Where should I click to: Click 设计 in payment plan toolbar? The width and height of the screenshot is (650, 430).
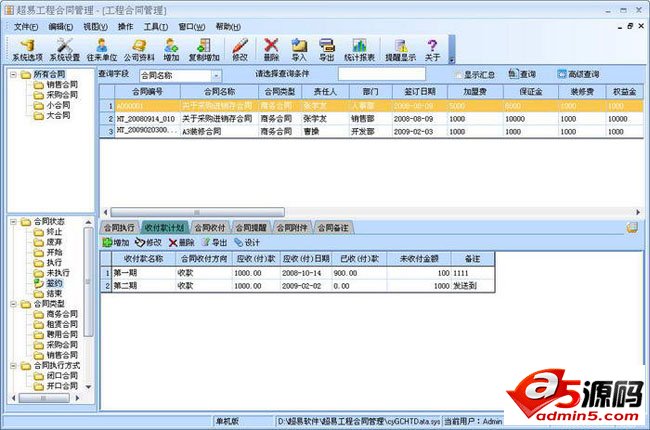pyautogui.click(x=247, y=243)
